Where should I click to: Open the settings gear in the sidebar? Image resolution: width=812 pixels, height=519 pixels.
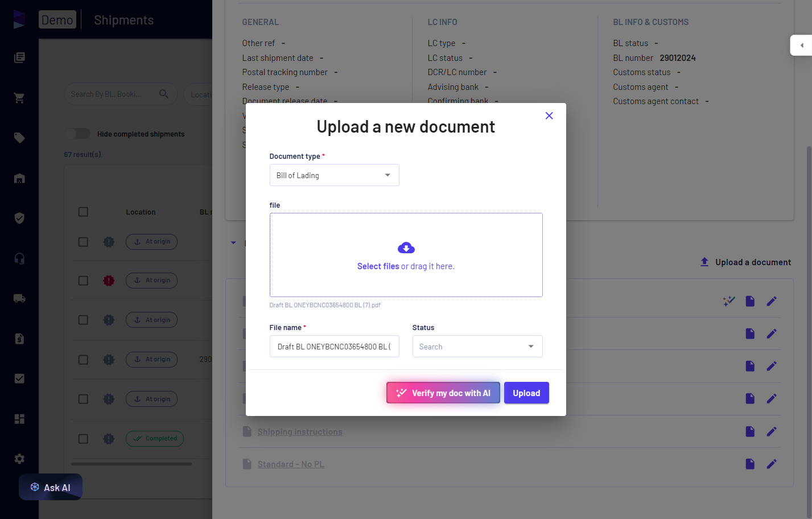19,459
